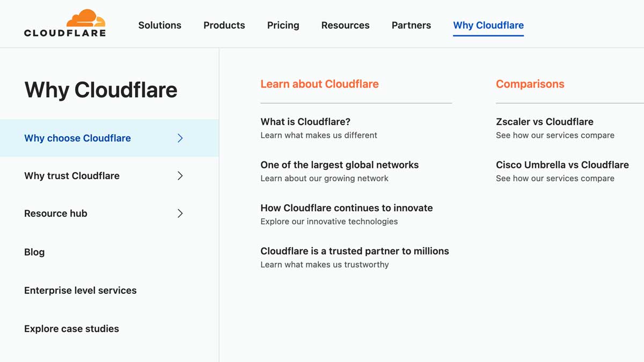Open the What is Cloudflare? link
The height and width of the screenshot is (362, 644).
[x=305, y=122]
